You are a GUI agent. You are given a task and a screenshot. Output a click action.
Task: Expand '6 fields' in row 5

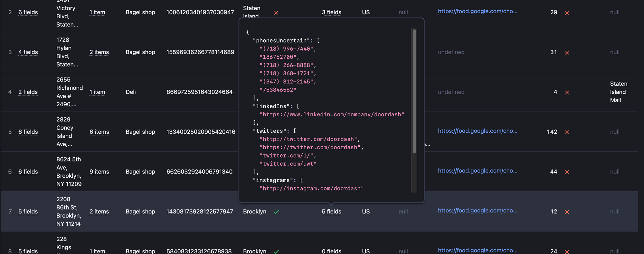(28, 132)
